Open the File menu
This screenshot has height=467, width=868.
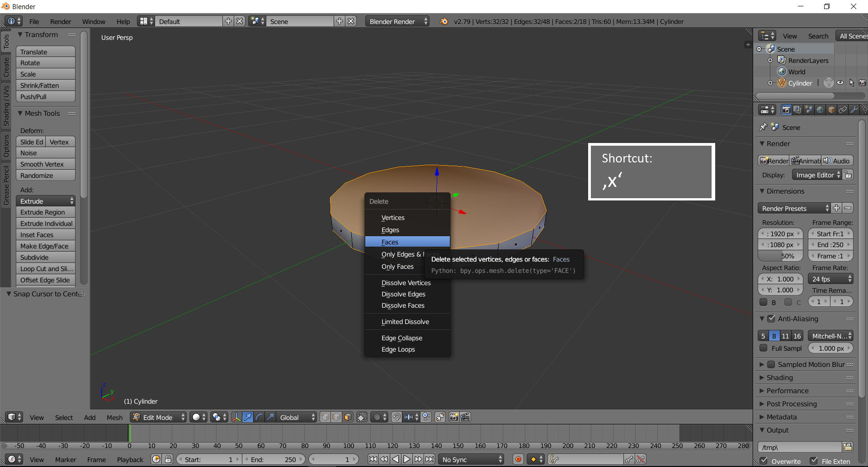click(x=34, y=21)
